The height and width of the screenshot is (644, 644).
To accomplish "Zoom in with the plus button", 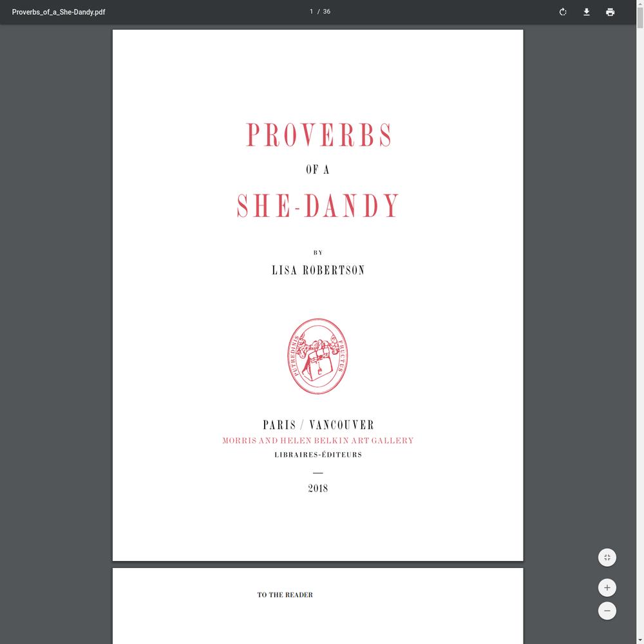I will pos(607,588).
